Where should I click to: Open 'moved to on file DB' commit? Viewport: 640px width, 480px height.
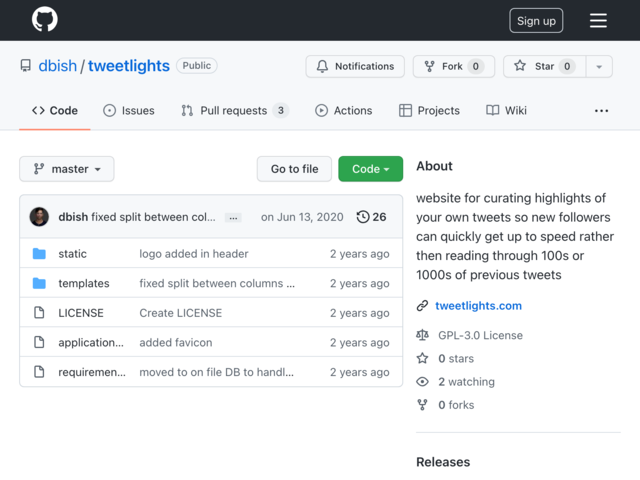[216, 372]
